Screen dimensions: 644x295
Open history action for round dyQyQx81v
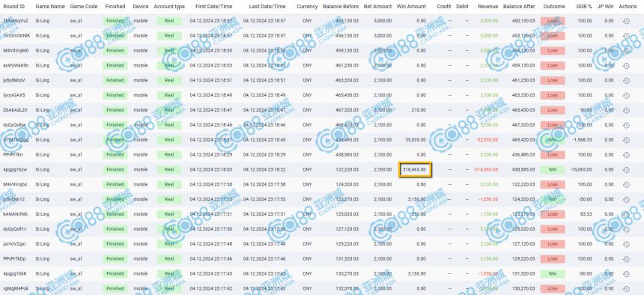tap(626, 229)
